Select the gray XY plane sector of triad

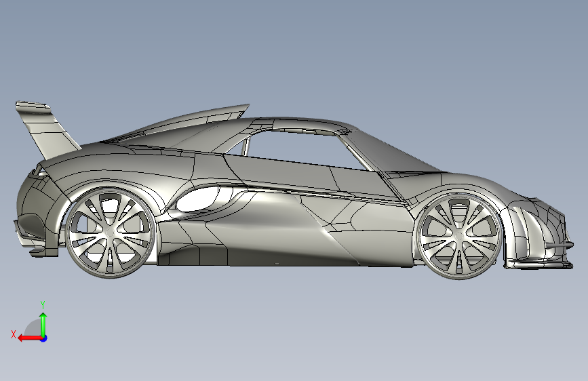pos(34,329)
